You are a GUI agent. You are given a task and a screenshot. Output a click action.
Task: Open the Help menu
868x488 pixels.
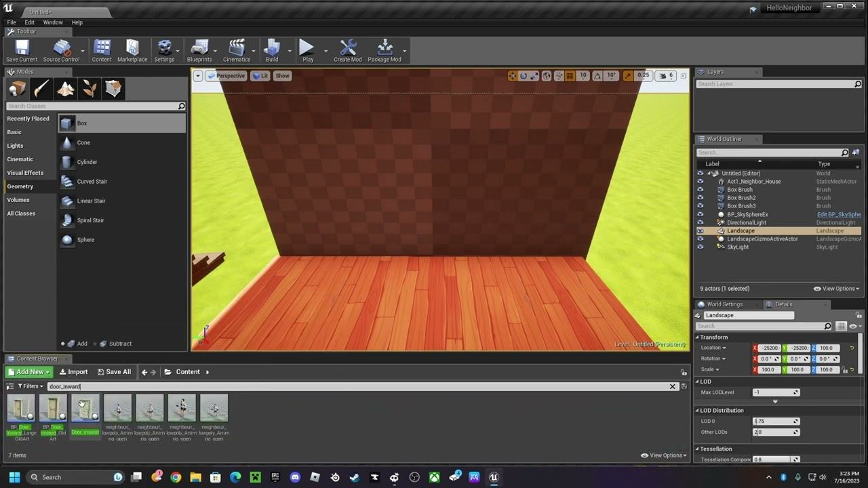coord(77,22)
